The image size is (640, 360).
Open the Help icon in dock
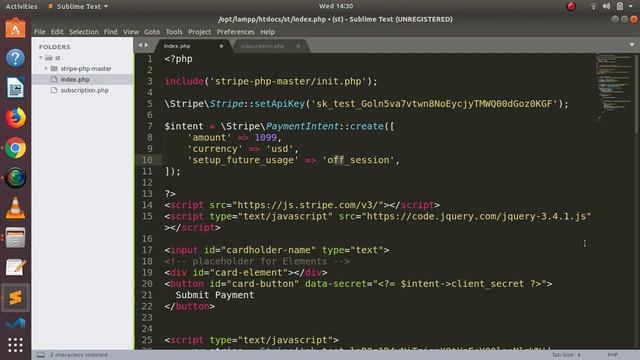pyautogui.click(x=15, y=58)
